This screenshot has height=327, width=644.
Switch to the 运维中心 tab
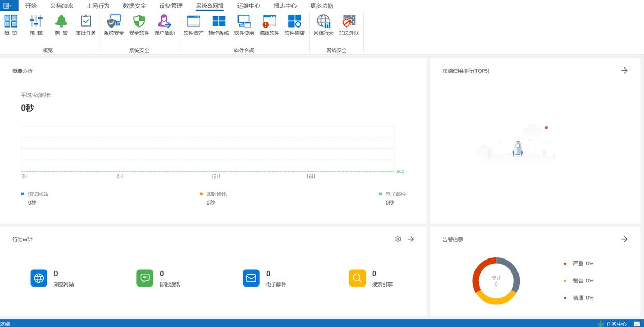pos(249,6)
